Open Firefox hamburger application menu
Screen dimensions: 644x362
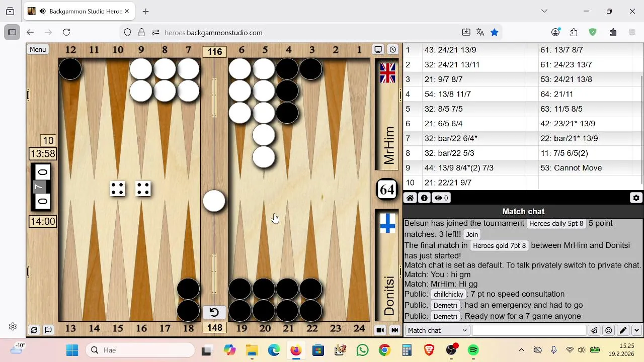[632, 32]
